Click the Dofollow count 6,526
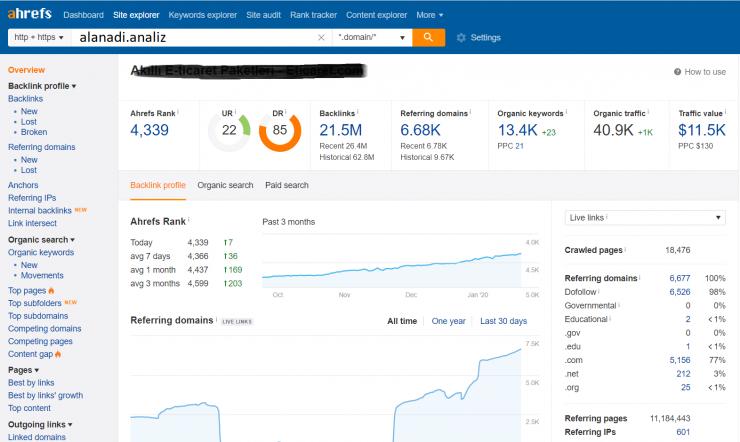Viewport: 740px width, 442px height. pos(680,292)
